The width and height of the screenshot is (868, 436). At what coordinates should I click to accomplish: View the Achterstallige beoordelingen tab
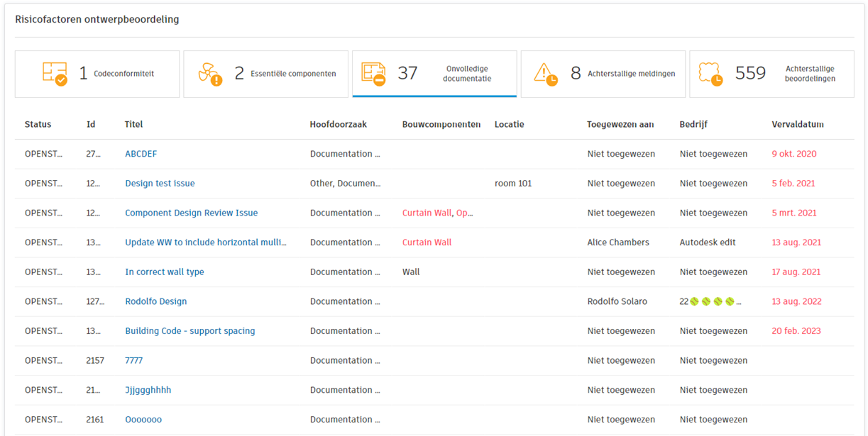(x=771, y=74)
